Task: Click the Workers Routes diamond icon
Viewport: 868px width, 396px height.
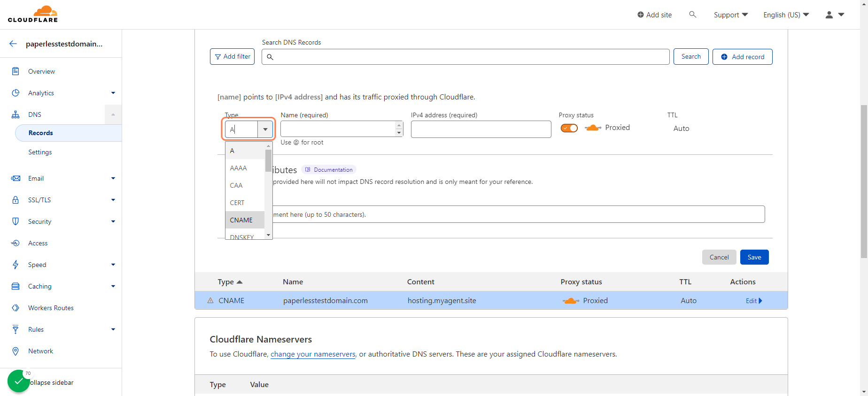Action: click(15, 308)
